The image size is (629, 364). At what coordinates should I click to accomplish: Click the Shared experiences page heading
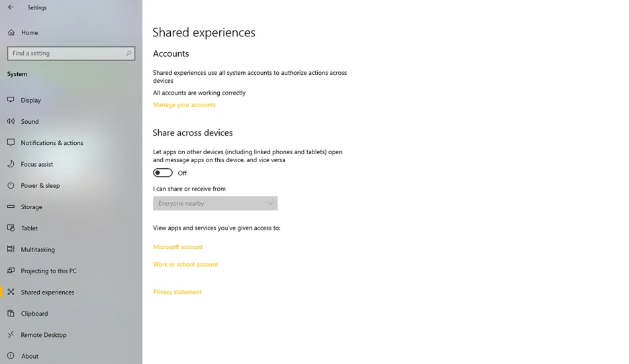204,32
